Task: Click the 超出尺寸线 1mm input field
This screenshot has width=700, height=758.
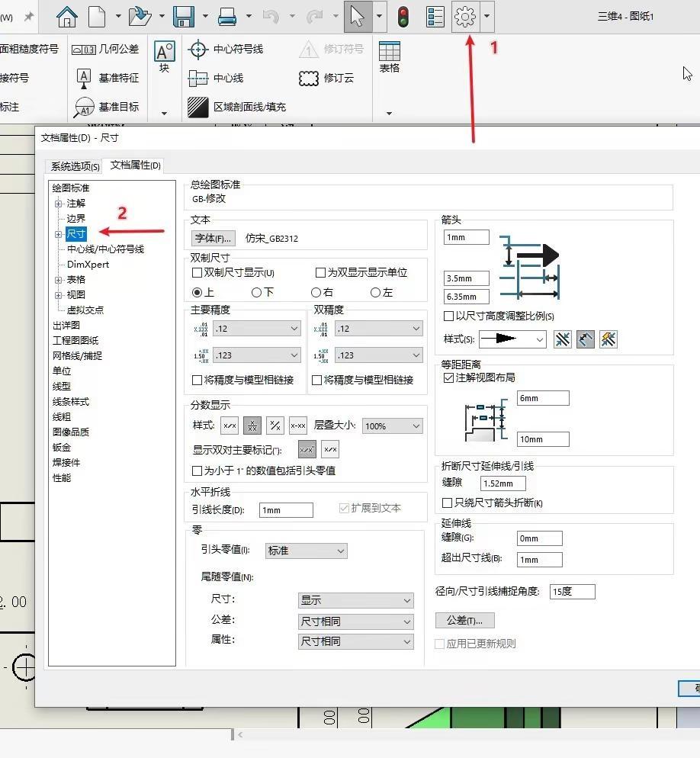Action: [540, 560]
